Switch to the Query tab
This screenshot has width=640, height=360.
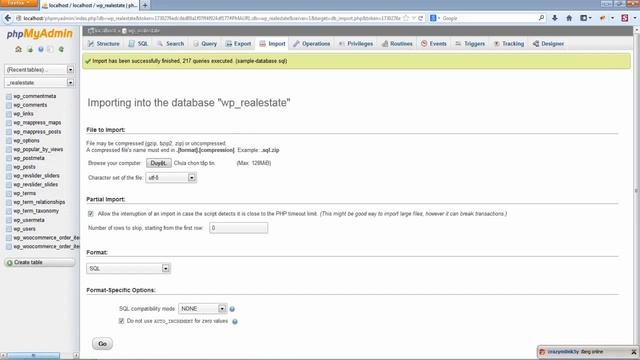[x=205, y=44]
